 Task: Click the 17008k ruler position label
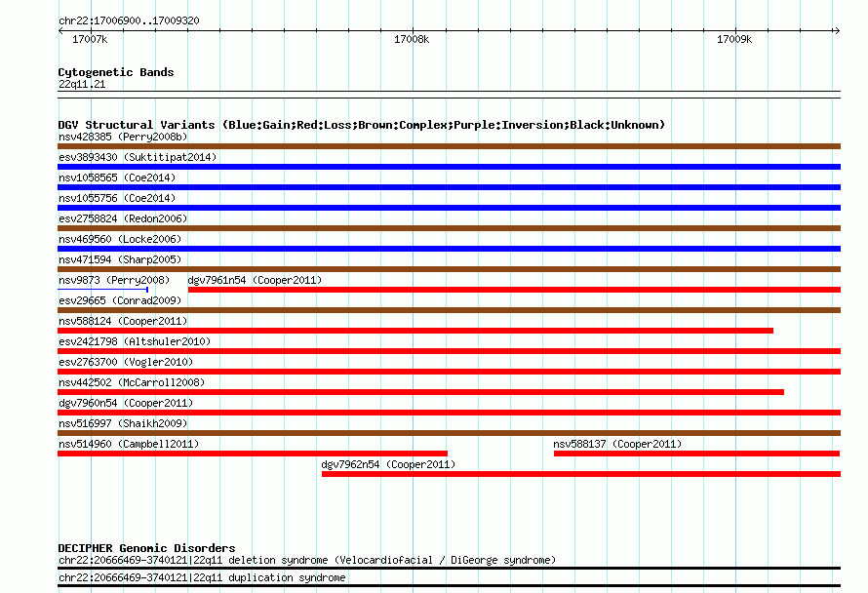[412, 39]
